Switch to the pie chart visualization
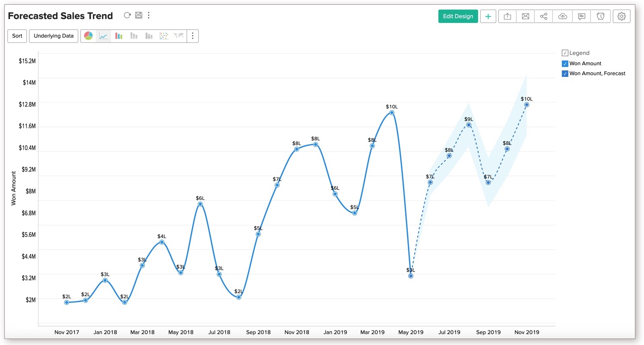Viewport: 644px width, 345px height. (88, 36)
